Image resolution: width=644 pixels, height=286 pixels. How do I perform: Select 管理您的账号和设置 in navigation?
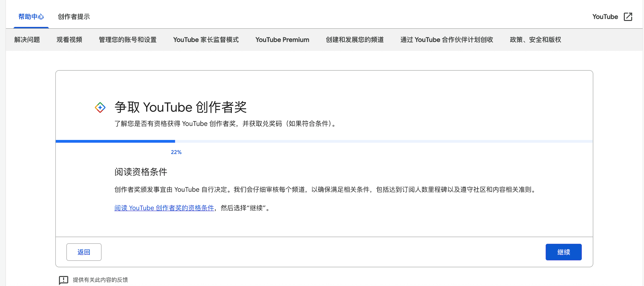pyautogui.click(x=127, y=39)
